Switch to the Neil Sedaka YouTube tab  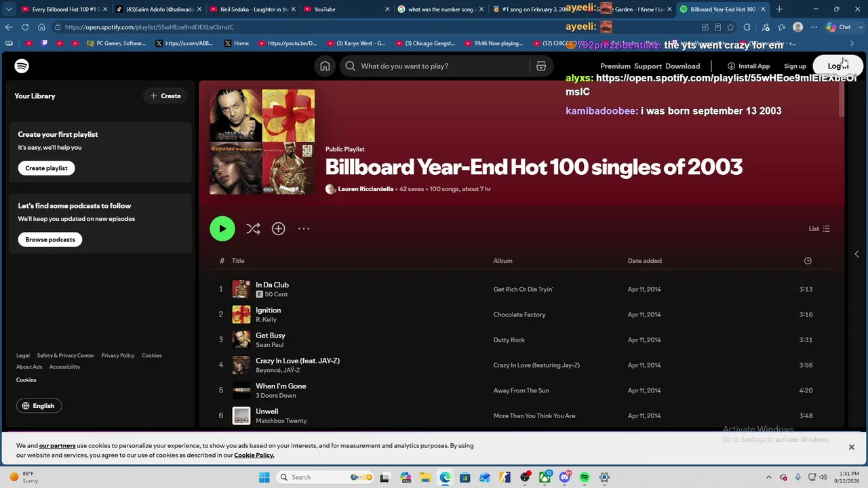pyautogui.click(x=252, y=9)
